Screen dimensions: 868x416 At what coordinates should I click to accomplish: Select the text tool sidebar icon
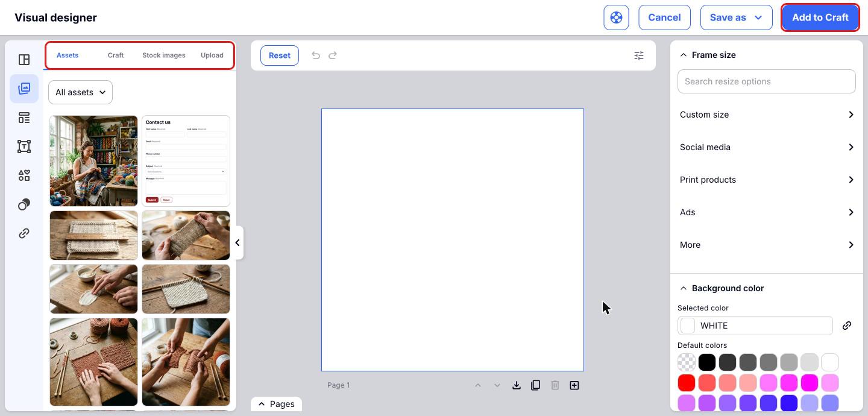point(24,147)
